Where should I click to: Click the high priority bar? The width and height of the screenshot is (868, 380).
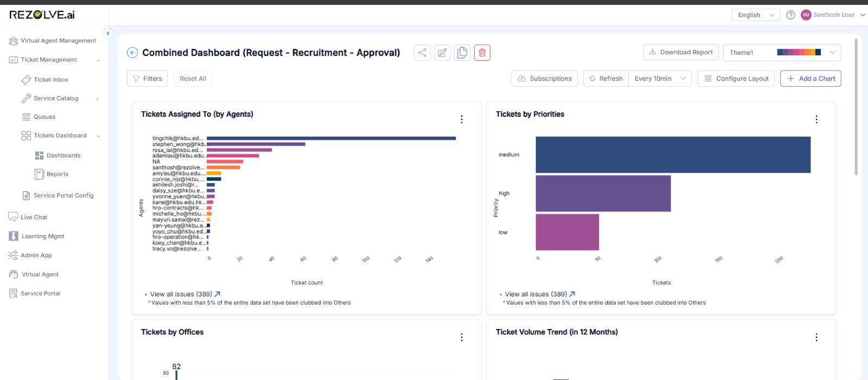point(603,193)
